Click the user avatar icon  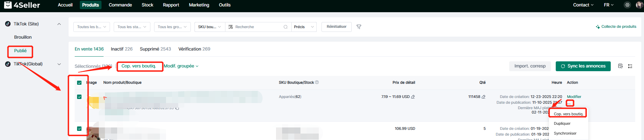(x=639, y=5)
